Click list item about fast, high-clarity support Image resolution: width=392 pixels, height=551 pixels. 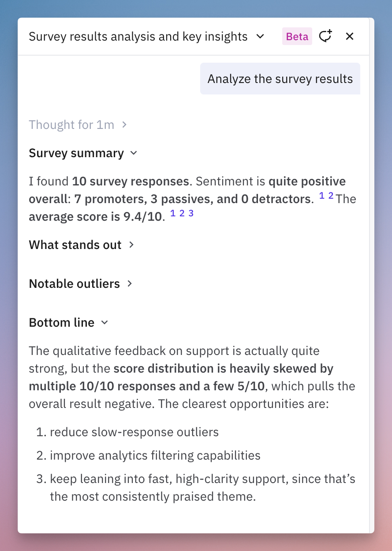(x=203, y=487)
